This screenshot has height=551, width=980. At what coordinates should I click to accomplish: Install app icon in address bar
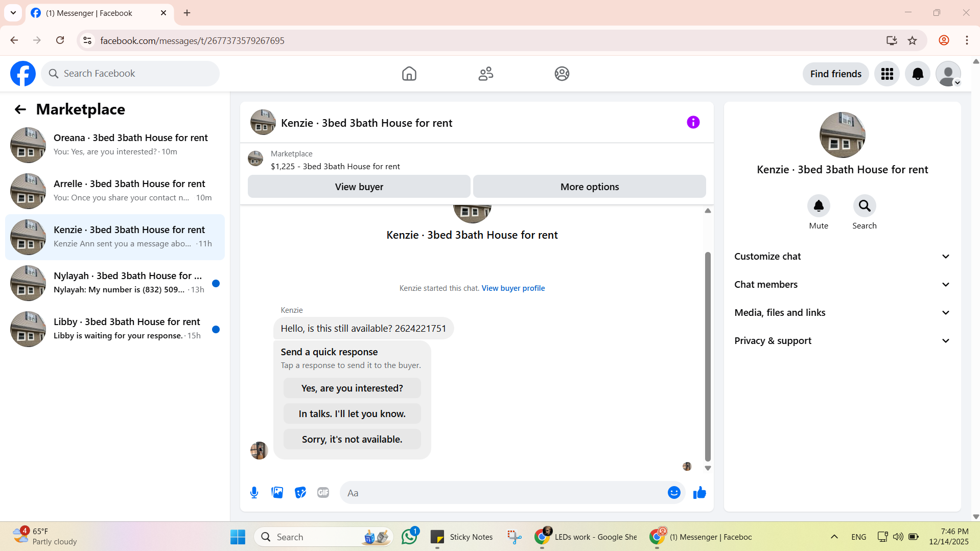tap(891, 40)
